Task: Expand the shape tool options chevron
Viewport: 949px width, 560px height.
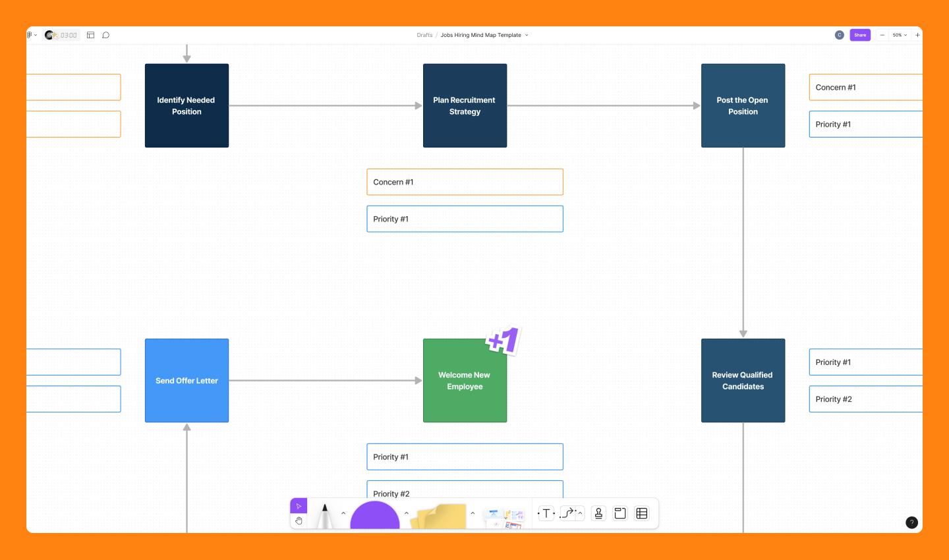Action: pos(406,513)
